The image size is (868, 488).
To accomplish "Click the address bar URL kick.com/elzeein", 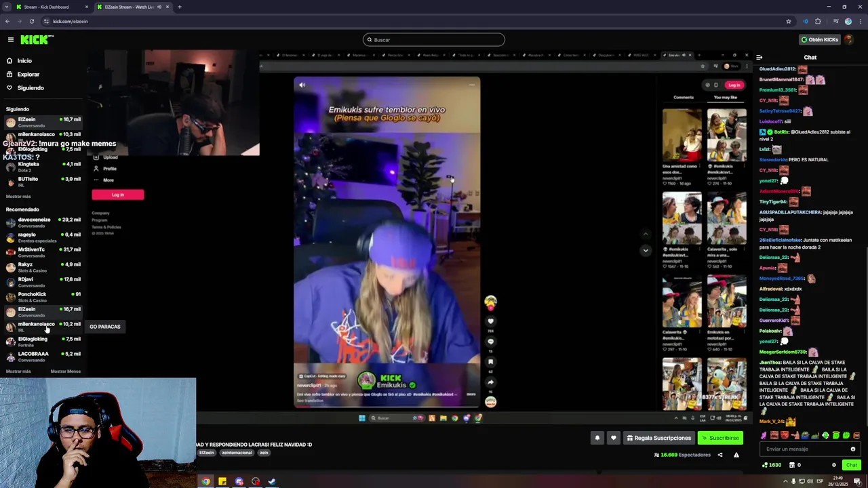I will (x=71, y=21).
